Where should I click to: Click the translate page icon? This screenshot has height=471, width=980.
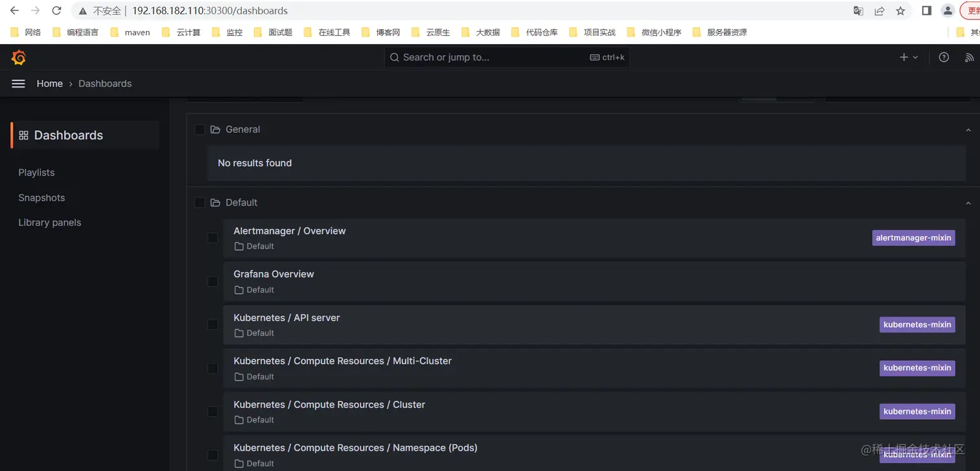click(x=858, y=10)
